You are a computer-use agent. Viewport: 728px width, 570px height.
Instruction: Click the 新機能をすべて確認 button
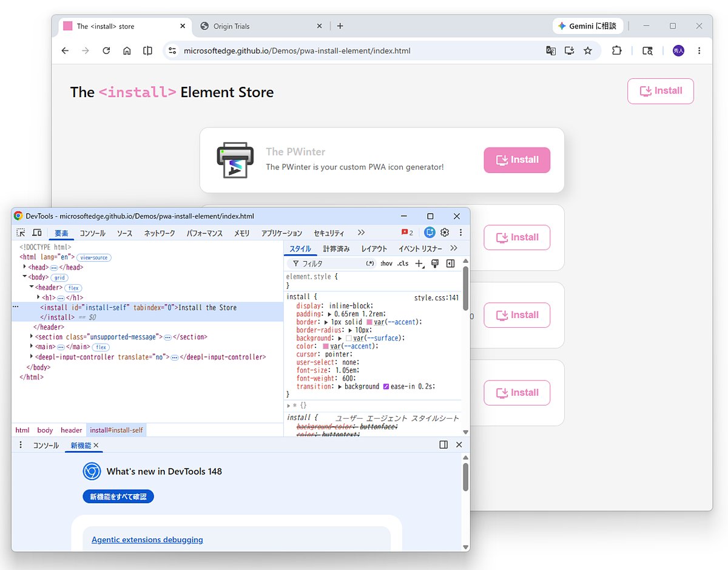click(118, 497)
